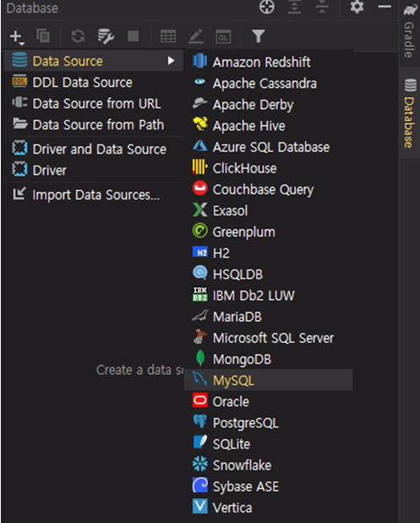
Task: Open the Gradle side tab
Action: coord(410,32)
